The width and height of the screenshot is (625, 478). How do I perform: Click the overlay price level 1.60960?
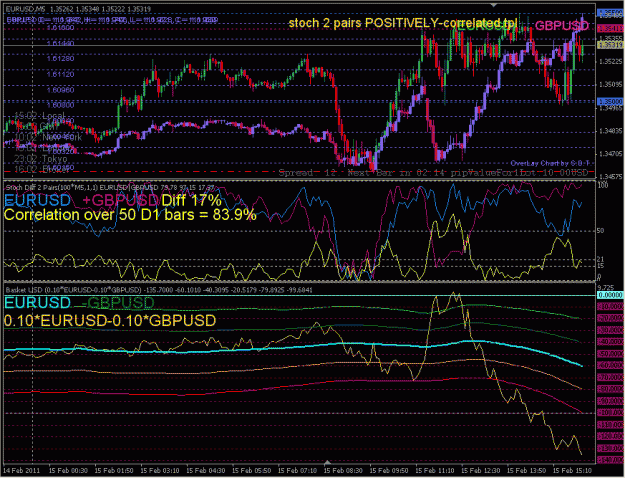coord(60,90)
